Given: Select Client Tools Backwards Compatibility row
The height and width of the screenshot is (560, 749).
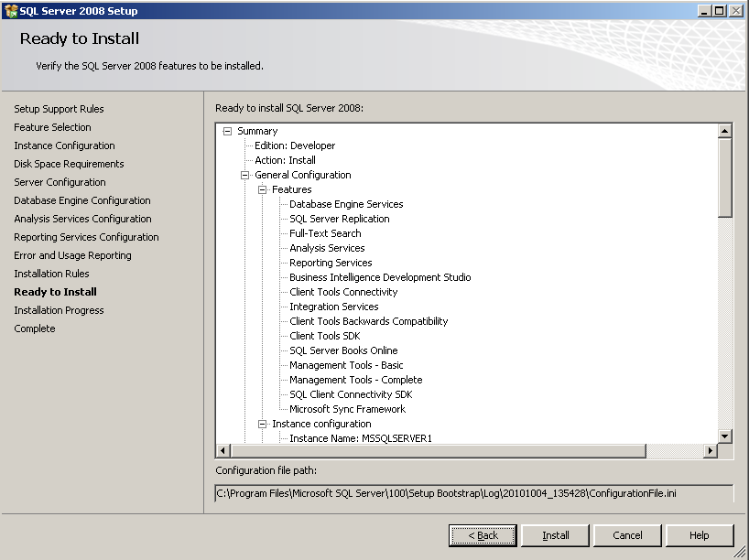Looking at the screenshot, I should click(369, 321).
